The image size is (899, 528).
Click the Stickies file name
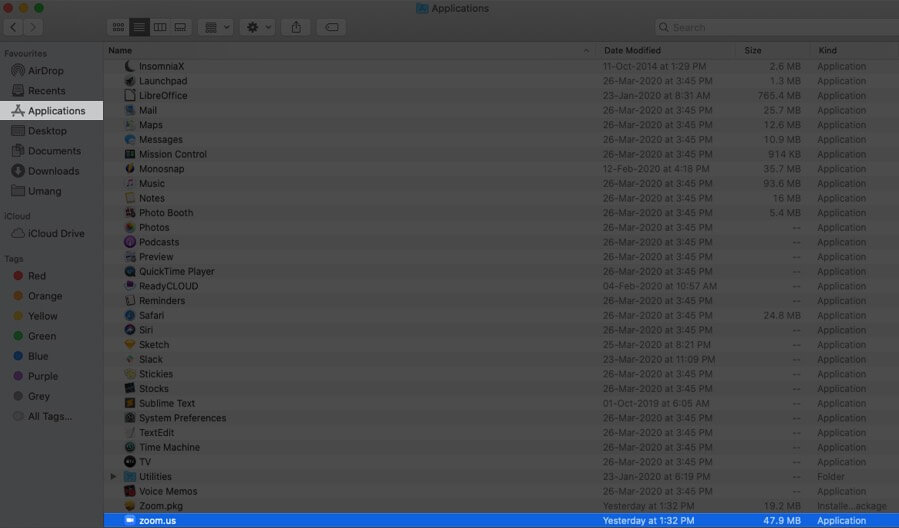[155, 374]
